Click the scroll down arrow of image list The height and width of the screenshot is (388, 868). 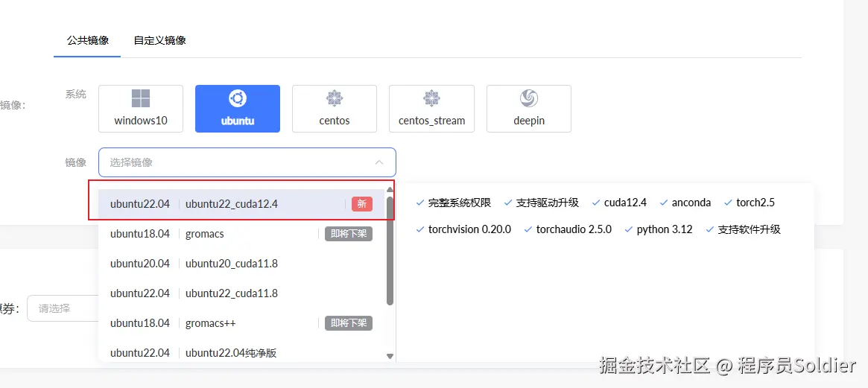tap(390, 357)
